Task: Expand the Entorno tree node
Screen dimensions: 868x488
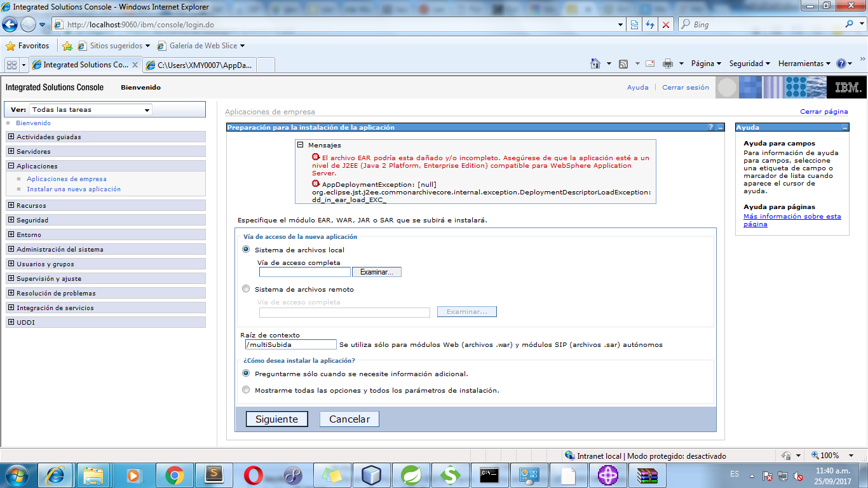Action: (x=11, y=234)
